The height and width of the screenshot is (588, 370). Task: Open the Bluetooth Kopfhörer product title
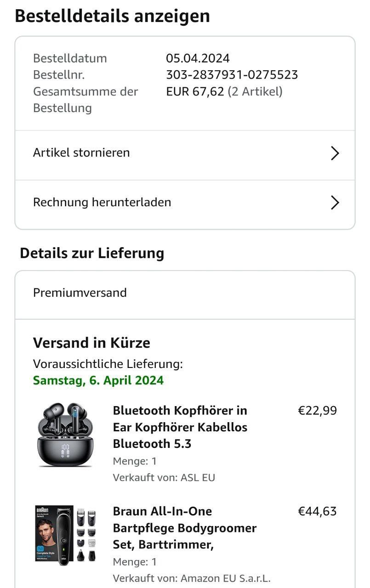tap(180, 427)
